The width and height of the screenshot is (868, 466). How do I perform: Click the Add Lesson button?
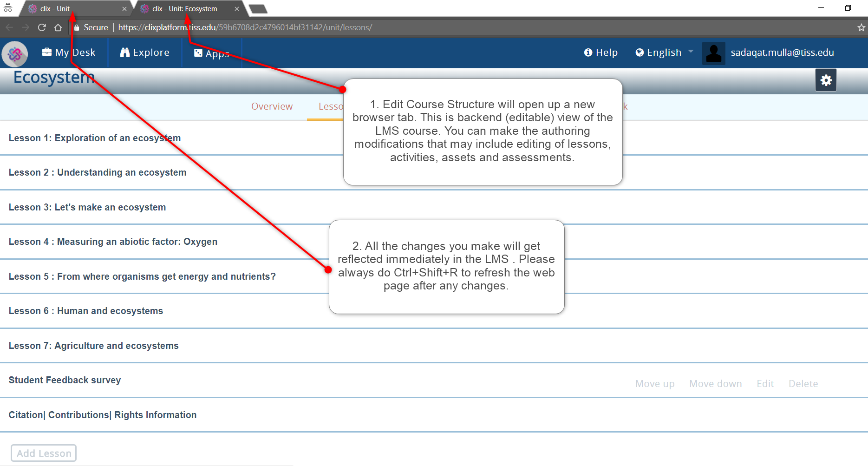(44, 453)
